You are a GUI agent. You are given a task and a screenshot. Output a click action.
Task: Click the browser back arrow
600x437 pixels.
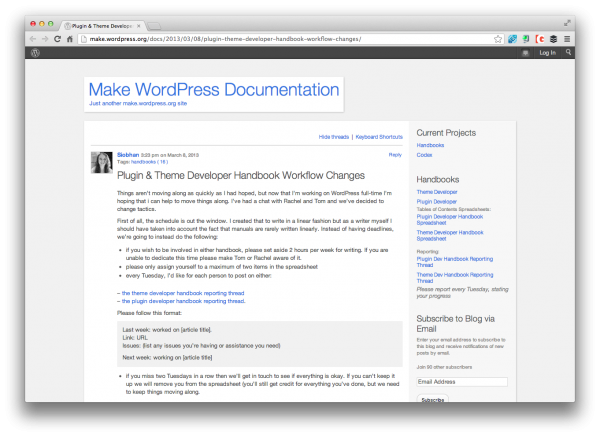[x=33, y=39]
